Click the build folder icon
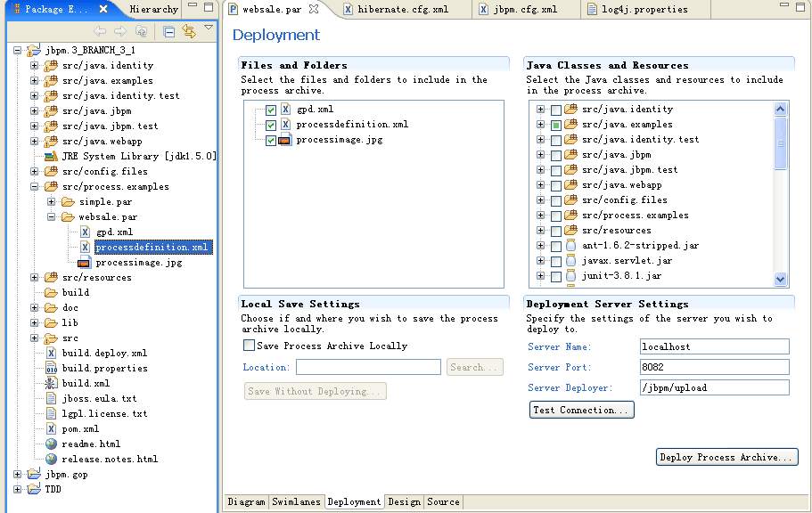Screen dimensions: 812x513 point(51,292)
